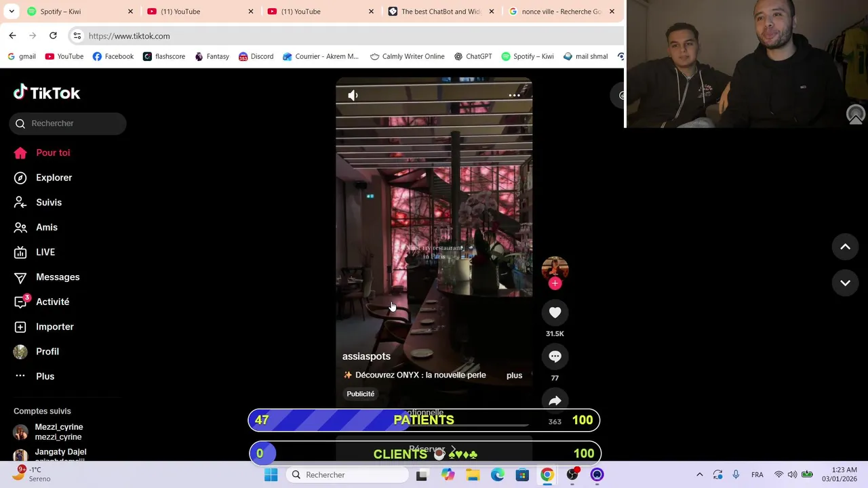868x488 pixels.
Task: Open the Discord bookmark
Action: (256, 56)
